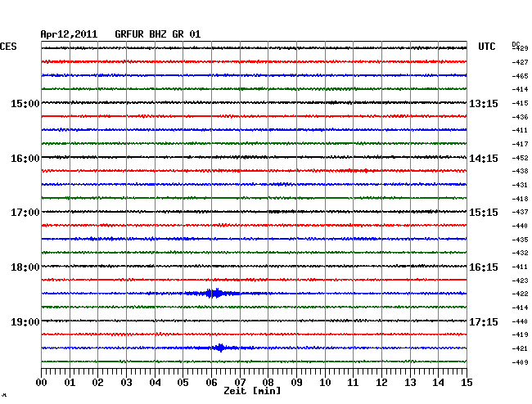Click the DC offset value -418
This screenshot has width=532, height=404.
(520, 199)
